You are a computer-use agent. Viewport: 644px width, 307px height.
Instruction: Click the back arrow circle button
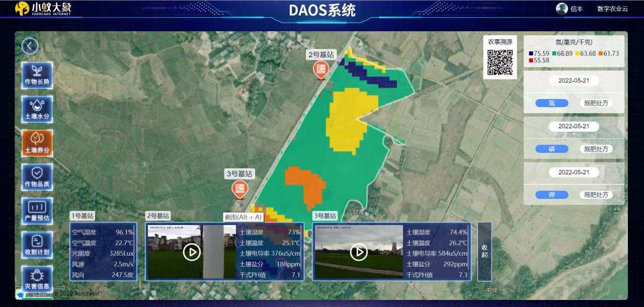coord(30,46)
